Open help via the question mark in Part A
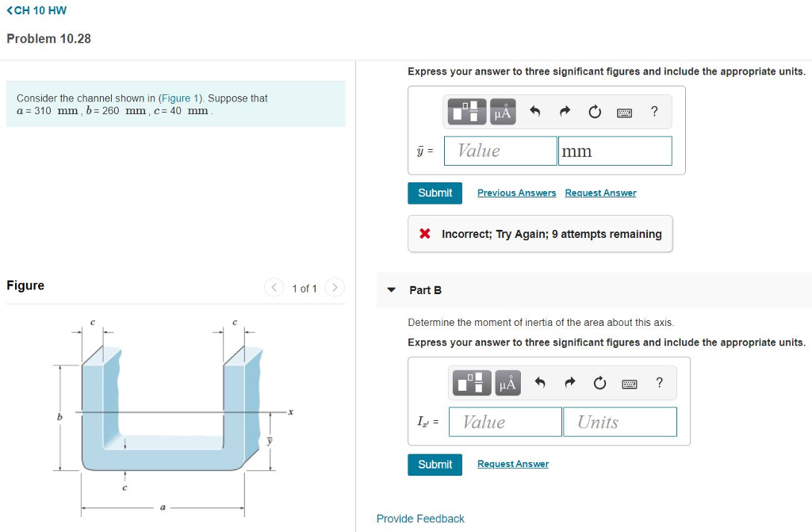The image size is (812, 532). tap(654, 112)
